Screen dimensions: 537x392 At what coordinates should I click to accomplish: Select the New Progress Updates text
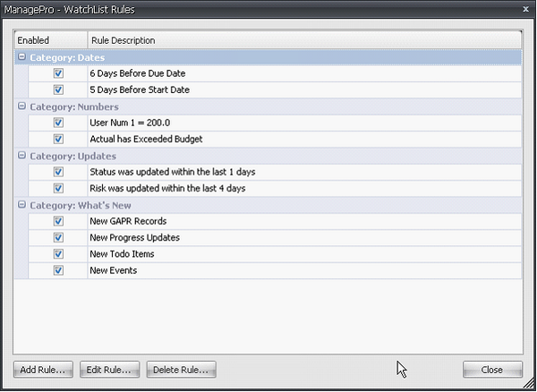click(135, 237)
